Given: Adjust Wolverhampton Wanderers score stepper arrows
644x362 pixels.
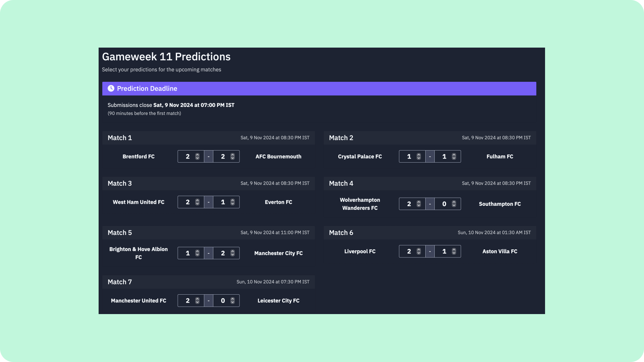Looking at the screenshot, I should (x=419, y=204).
